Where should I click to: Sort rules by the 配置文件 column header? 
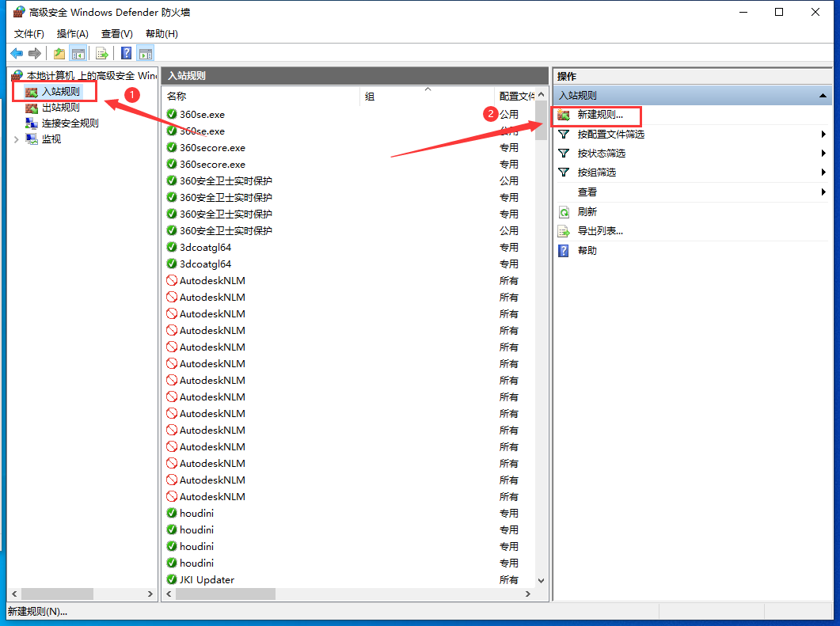[x=515, y=97]
